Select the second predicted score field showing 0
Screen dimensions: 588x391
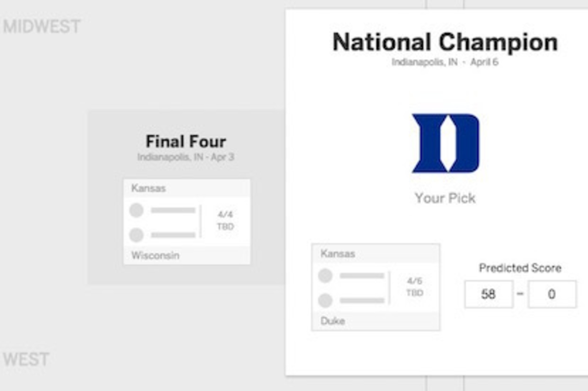(552, 294)
